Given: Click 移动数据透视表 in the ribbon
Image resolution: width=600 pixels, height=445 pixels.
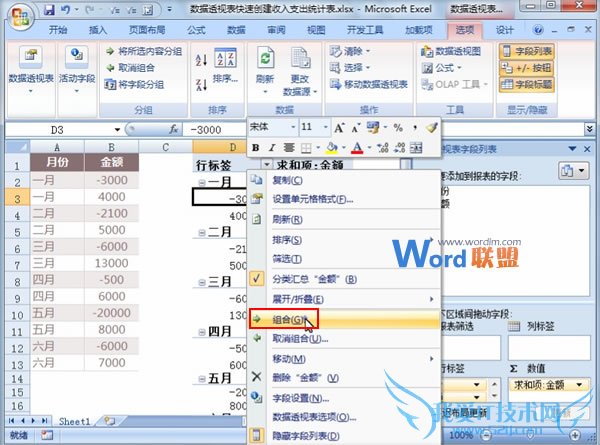Looking at the screenshot, I should click(369, 84).
